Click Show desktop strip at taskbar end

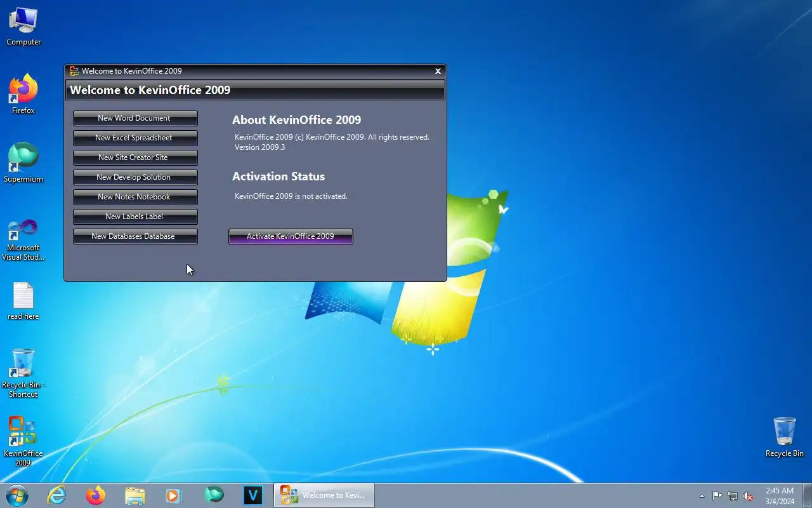[x=807, y=495]
